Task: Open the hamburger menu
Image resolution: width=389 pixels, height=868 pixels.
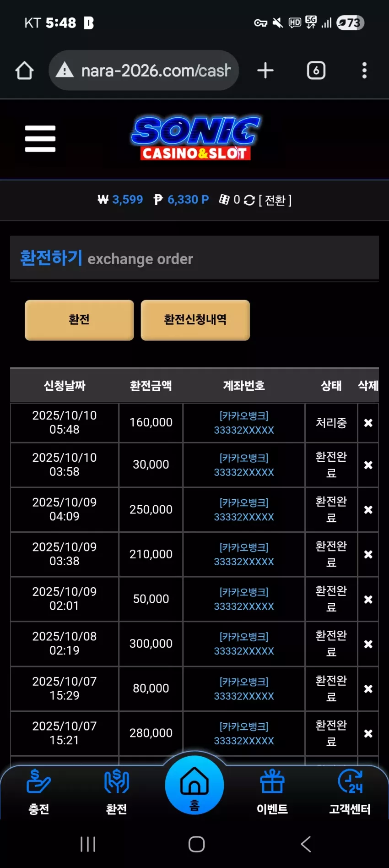Action: coord(40,138)
